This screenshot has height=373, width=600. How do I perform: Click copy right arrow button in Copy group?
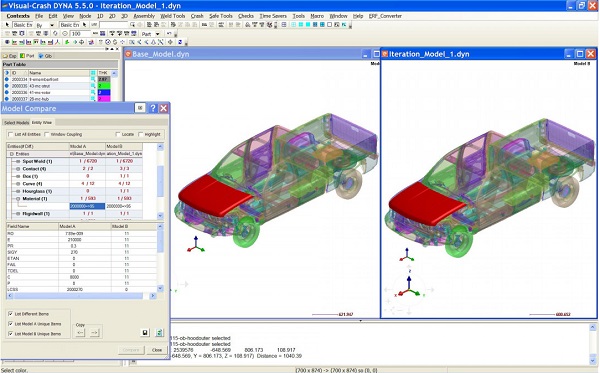coord(95,332)
